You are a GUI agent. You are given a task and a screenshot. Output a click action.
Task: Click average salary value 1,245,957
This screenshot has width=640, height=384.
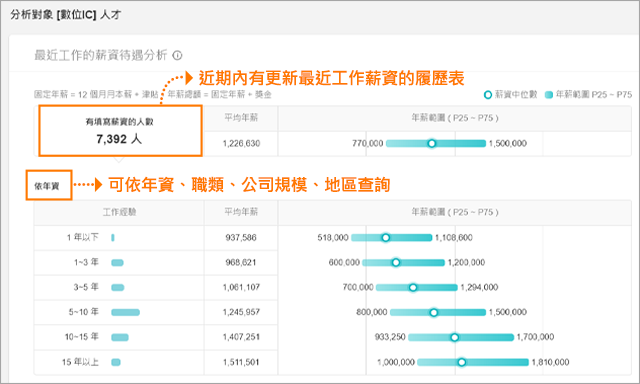coord(241,312)
